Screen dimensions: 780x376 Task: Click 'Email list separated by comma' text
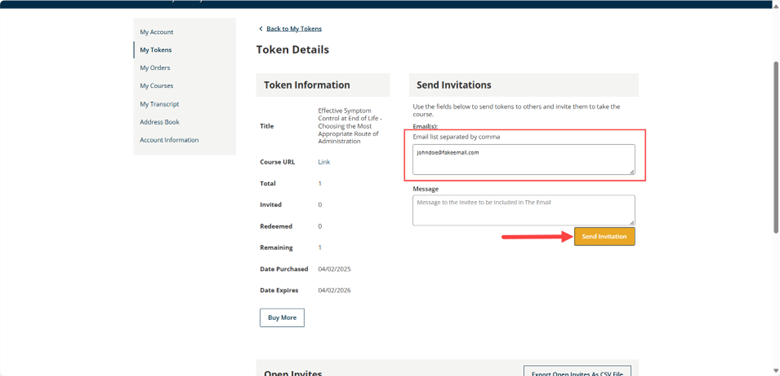456,136
